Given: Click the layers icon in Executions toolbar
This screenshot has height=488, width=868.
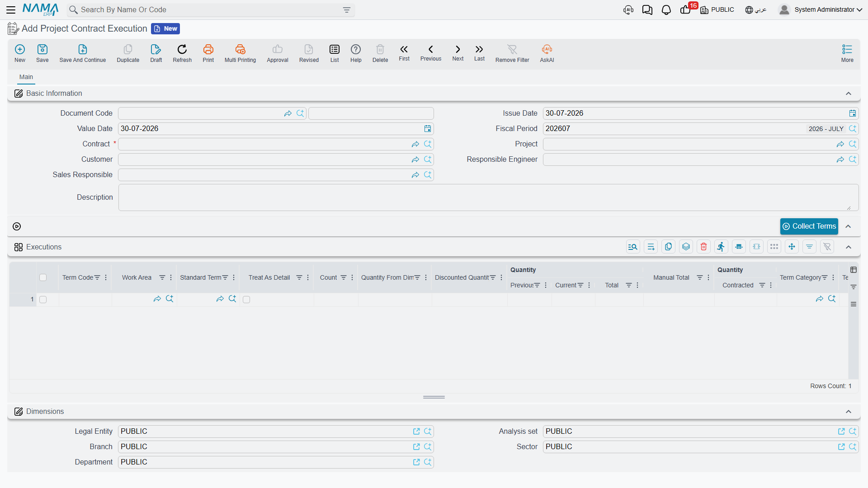Looking at the screenshot, I should coord(686,247).
